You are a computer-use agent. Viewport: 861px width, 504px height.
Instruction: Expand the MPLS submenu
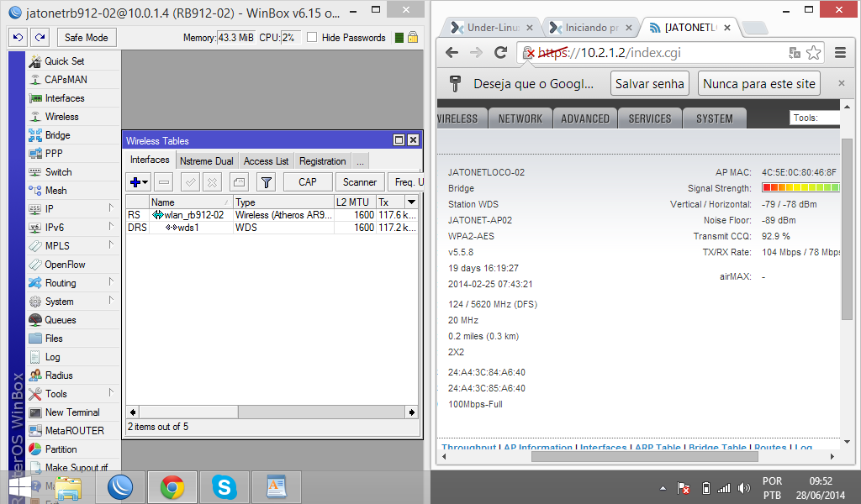[x=111, y=244]
